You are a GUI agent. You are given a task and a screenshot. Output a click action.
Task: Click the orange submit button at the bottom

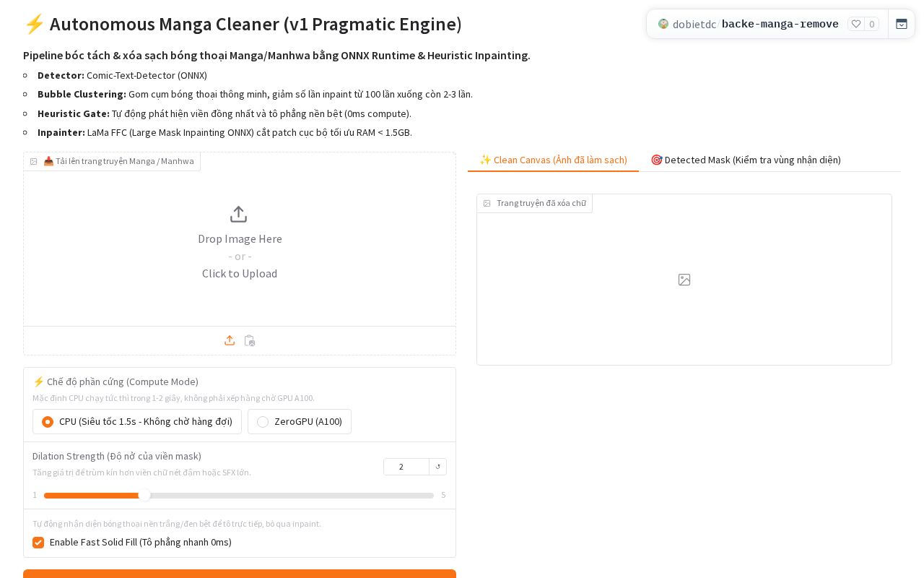click(x=240, y=574)
